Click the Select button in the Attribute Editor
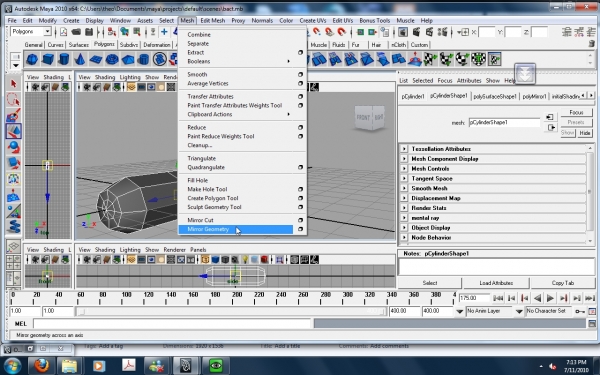Screen dimensions: 600x375 click(x=430, y=283)
